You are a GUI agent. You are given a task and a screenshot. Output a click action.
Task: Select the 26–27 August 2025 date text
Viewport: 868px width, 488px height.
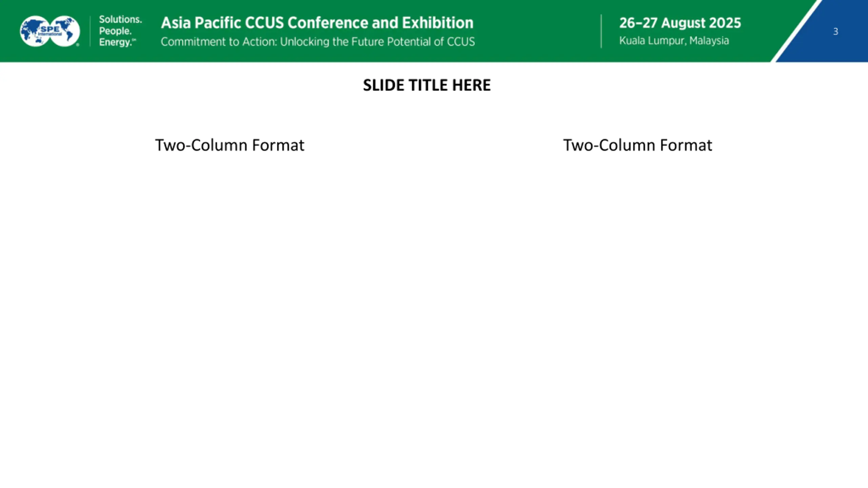680,23
